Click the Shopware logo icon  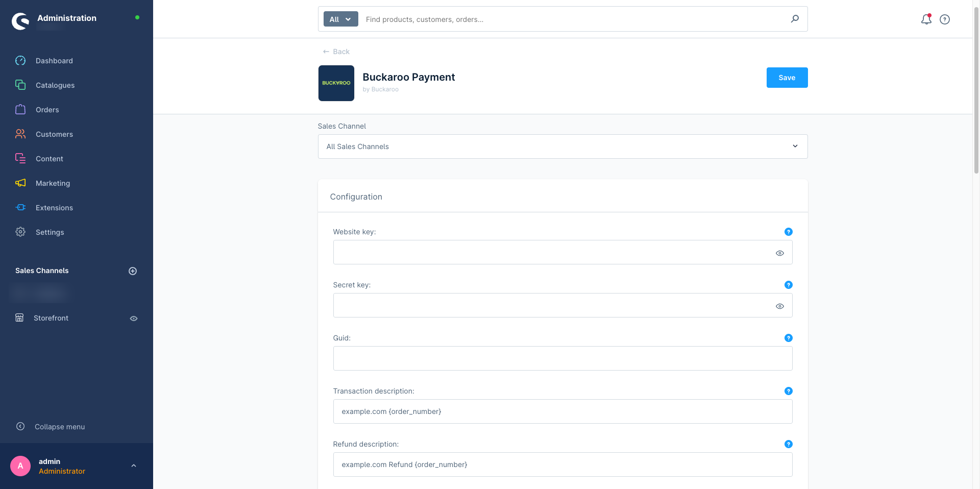21,21
